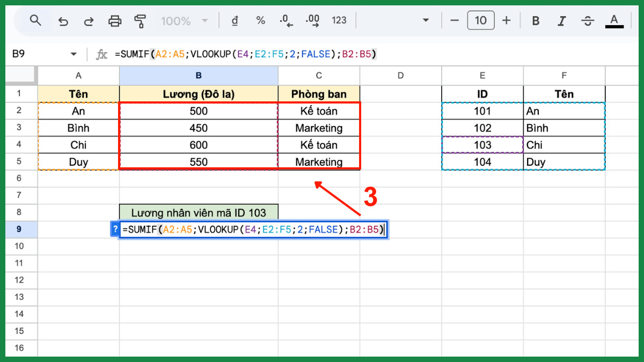Open the text color picker
This screenshot has height=362, width=644.
click(614, 21)
